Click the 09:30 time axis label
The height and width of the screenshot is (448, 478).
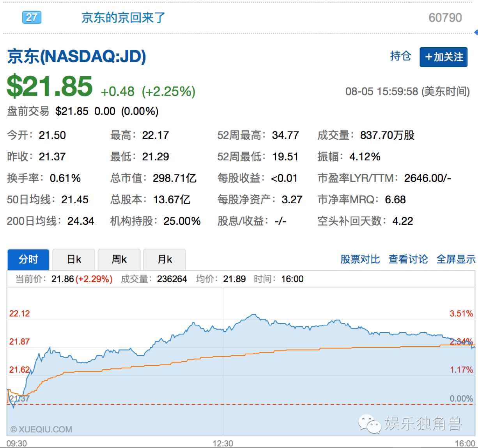(x=17, y=443)
